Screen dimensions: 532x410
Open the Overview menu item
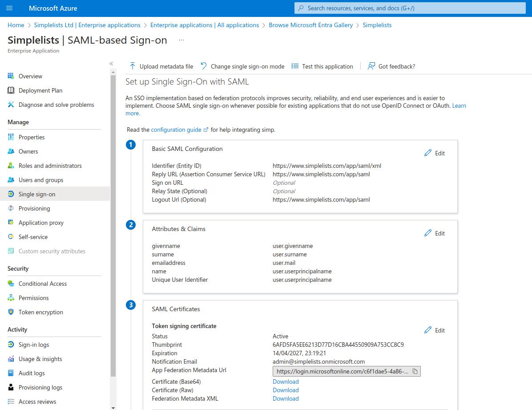pos(30,76)
